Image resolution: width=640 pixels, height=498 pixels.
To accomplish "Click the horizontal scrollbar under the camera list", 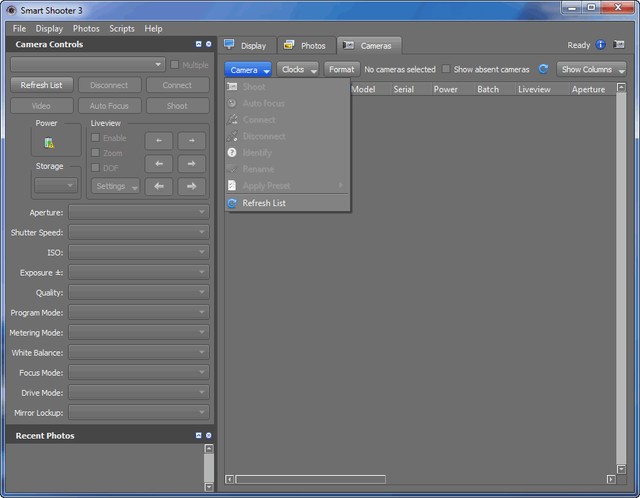I will coord(310,480).
